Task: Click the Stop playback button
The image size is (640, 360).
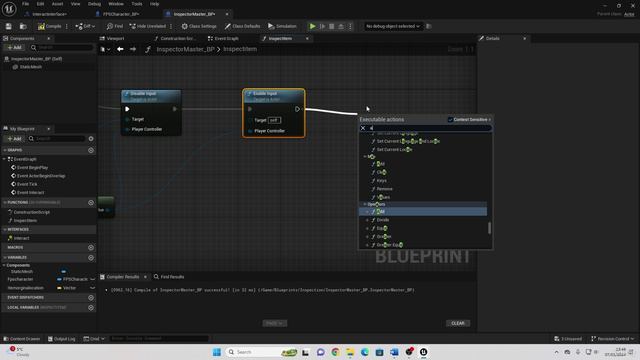Action: (x=331, y=26)
